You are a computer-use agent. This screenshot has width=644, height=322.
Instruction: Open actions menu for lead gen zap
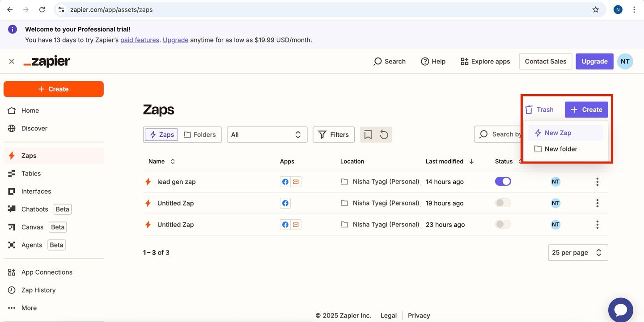[597, 182]
